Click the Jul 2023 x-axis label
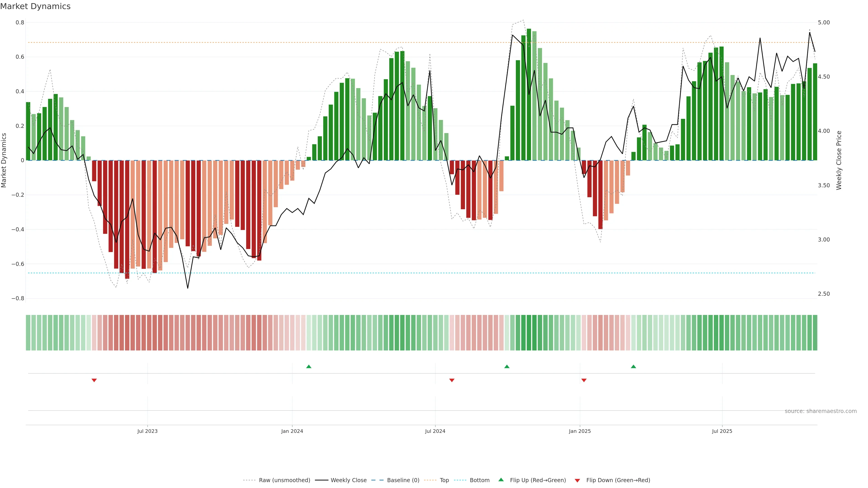This screenshot has width=868, height=488. pyautogui.click(x=147, y=431)
